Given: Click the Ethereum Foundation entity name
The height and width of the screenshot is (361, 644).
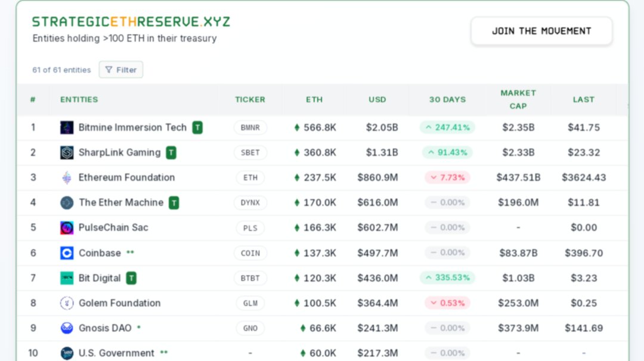Looking at the screenshot, I should pos(126,178).
